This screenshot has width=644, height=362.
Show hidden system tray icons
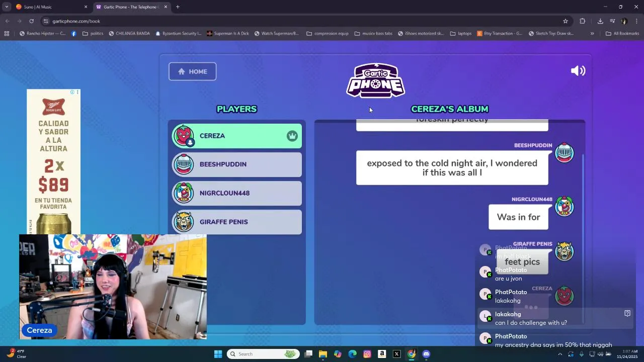(x=560, y=354)
